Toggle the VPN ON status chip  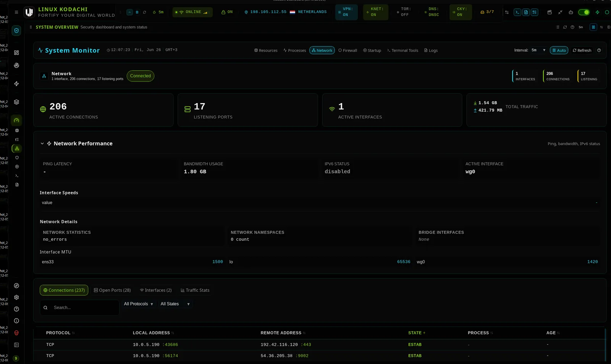(346, 12)
